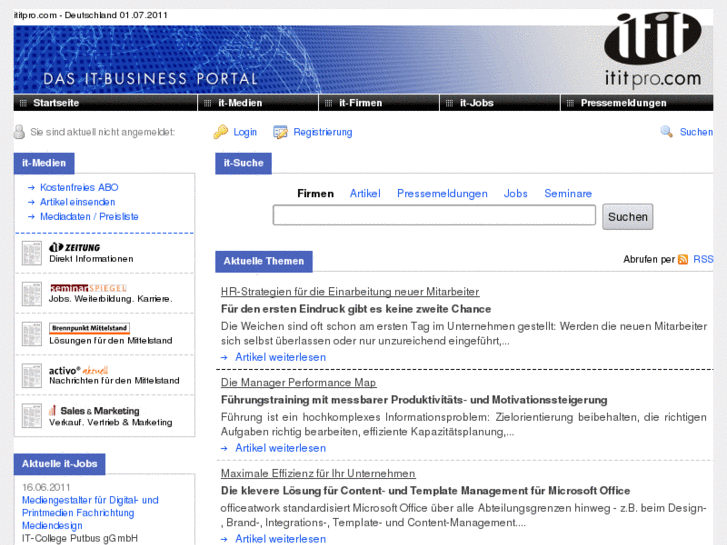
Task: Click 'Nachrichten für den Mittelstand' text
Action: click(114, 380)
